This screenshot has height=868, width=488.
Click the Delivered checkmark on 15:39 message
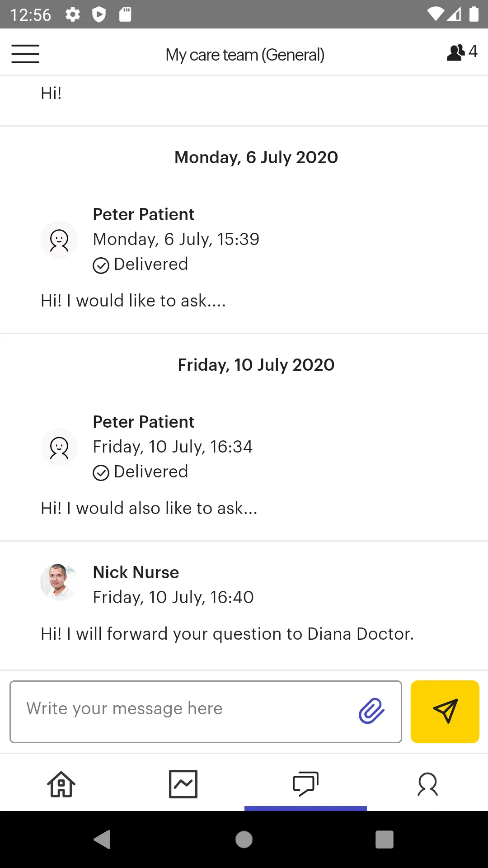(x=101, y=265)
